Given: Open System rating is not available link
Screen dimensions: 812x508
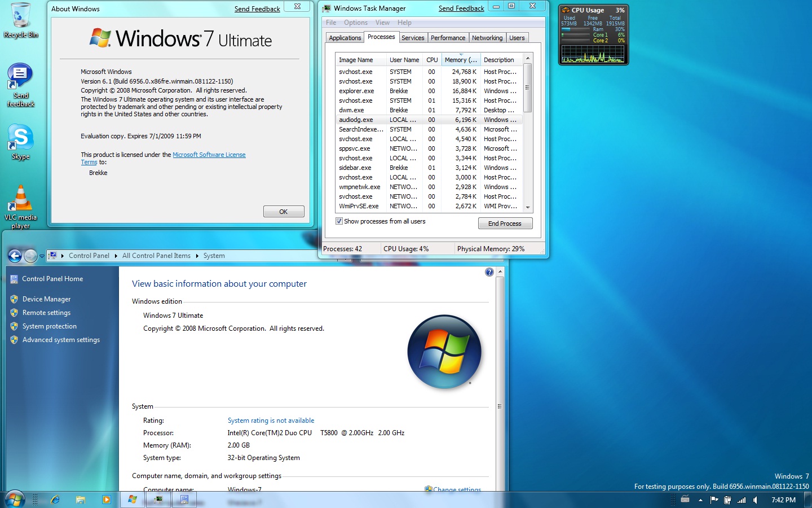Looking at the screenshot, I should click(x=271, y=421).
